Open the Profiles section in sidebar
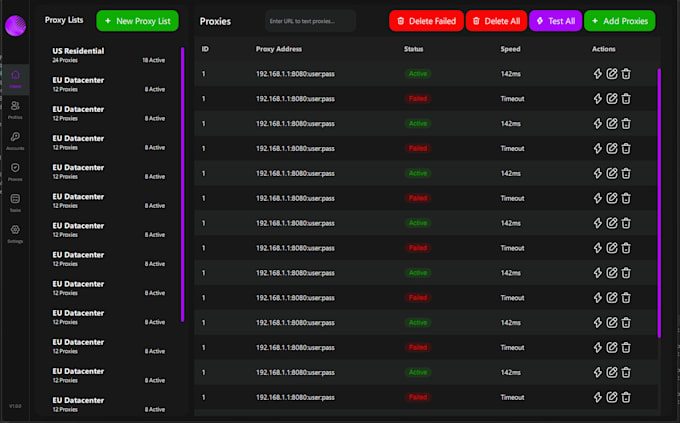 [x=15, y=110]
